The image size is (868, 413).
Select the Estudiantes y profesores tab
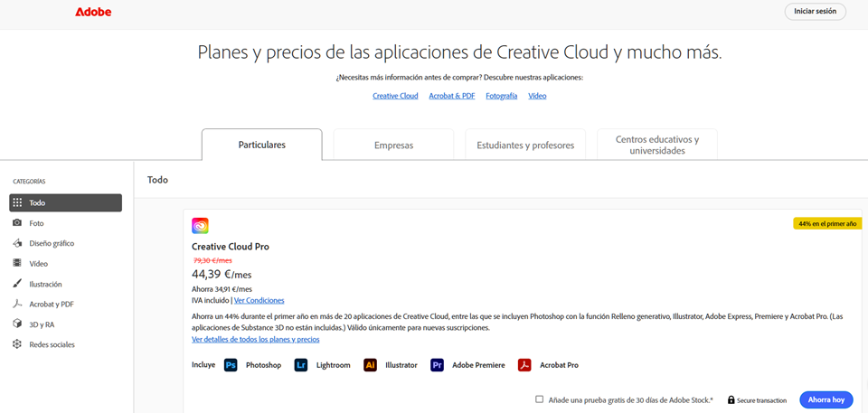[x=525, y=145]
